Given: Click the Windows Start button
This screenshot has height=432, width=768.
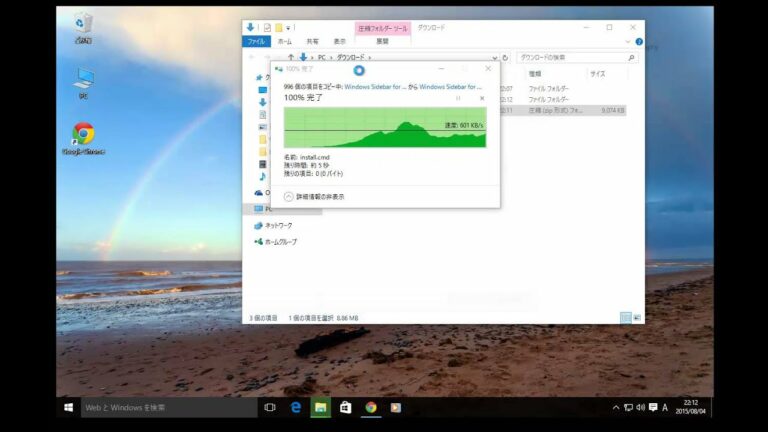Looking at the screenshot, I should point(69,408).
